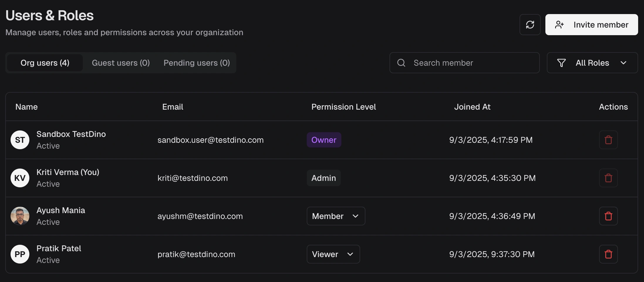644x282 pixels.
Task: Click the Invite member button
Action: [x=591, y=25]
